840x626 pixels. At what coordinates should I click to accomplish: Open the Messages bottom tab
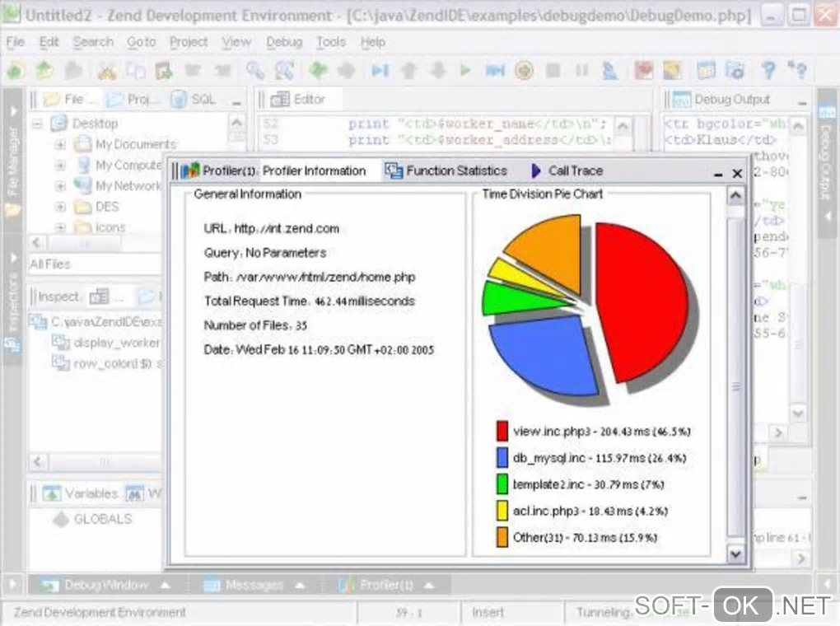click(x=254, y=586)
